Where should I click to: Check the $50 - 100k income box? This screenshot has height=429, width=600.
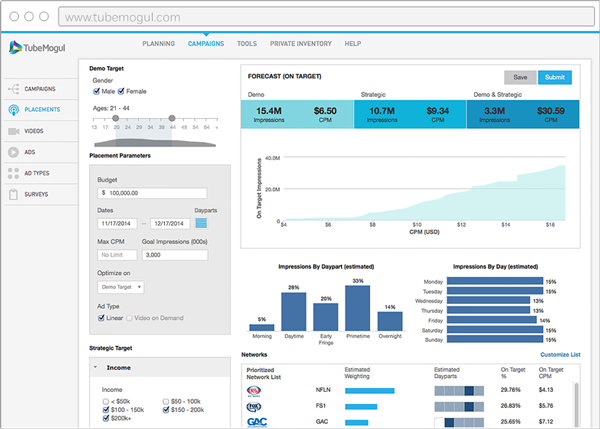point(166,401)
